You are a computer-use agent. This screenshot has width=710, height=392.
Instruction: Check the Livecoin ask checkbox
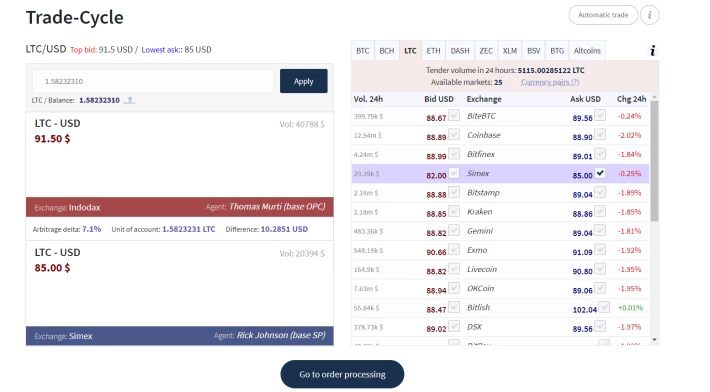tap(600, 269)
